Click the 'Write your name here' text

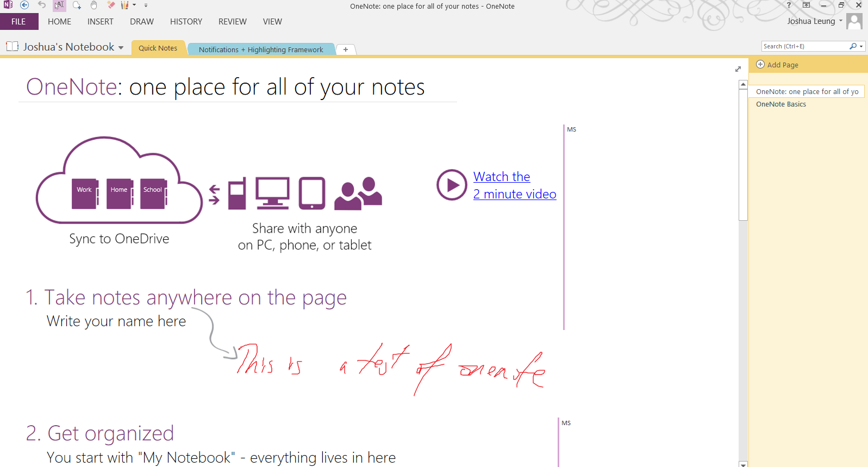[x=116, y=321]
